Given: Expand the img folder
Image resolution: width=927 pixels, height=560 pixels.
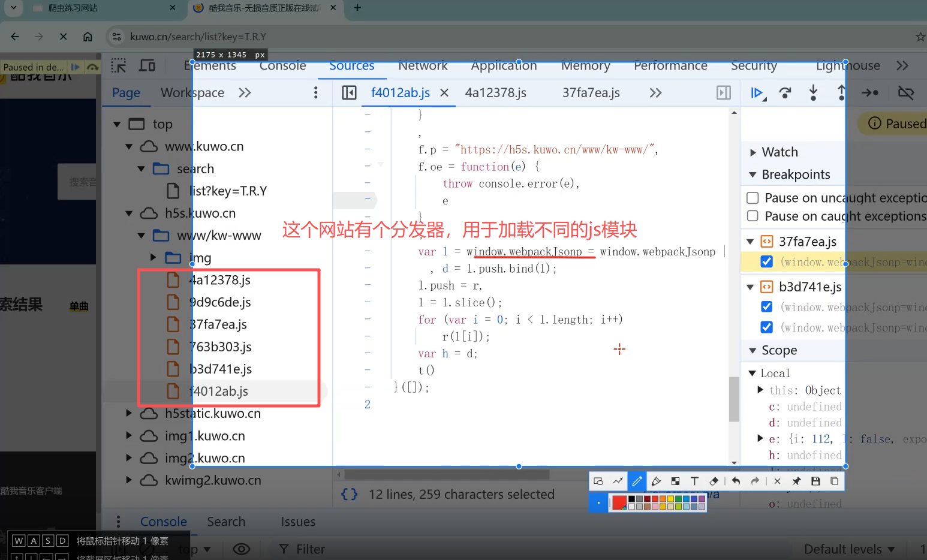Looking at the screenshot, I should [153, 257].
